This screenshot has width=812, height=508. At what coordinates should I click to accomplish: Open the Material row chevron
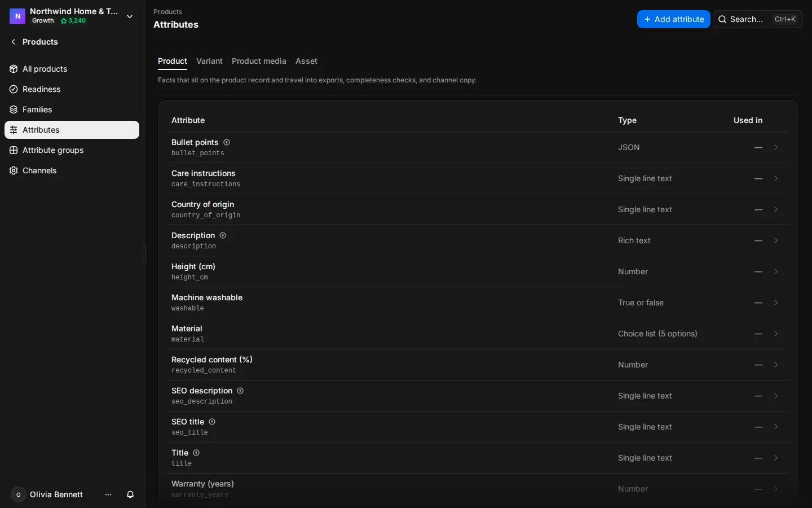[776, 334]
